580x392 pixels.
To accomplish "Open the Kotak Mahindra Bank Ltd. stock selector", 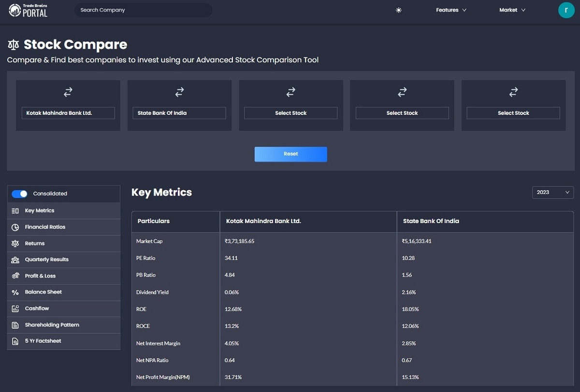I will click(68, 113).
